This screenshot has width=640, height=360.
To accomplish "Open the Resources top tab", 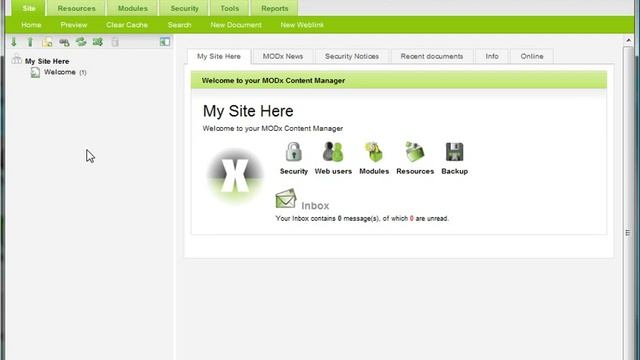I will pos(76,8).
